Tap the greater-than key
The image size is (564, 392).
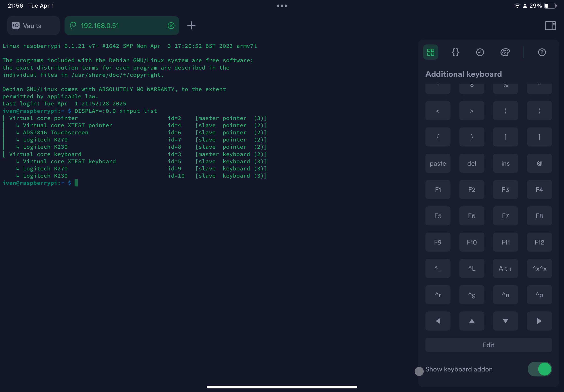click(472, 111)
